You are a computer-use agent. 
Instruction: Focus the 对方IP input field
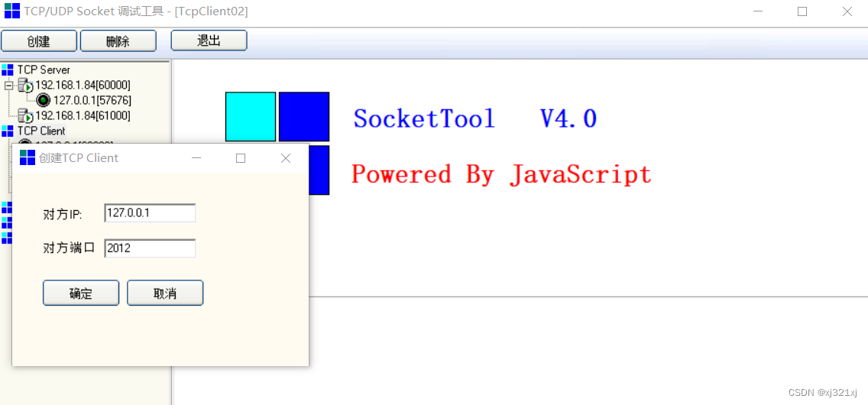(150, 213)
